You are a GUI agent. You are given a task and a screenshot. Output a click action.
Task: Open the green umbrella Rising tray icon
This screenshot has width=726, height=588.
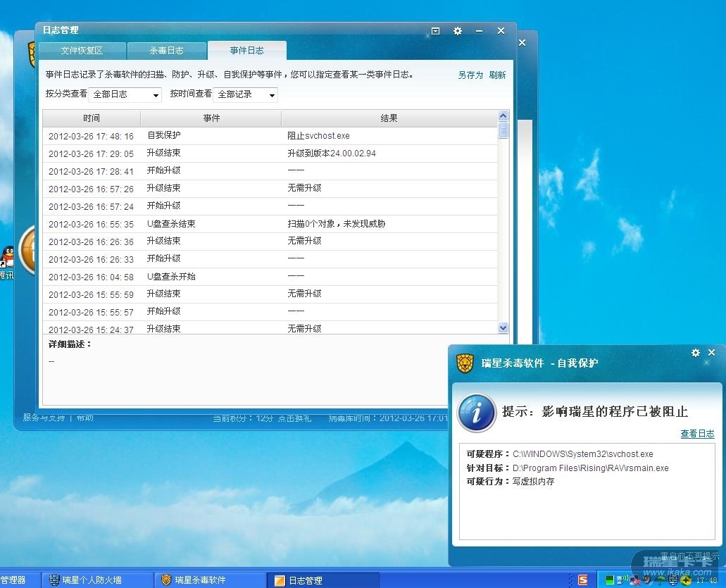coord(661,580)
